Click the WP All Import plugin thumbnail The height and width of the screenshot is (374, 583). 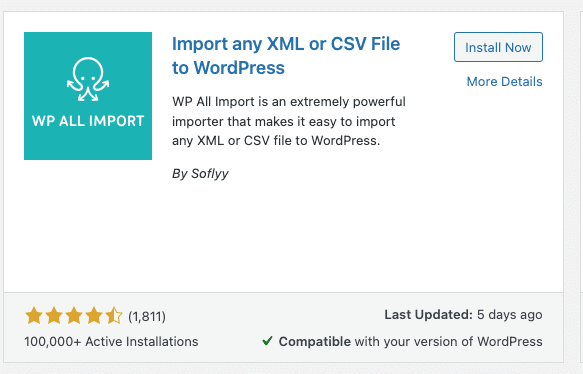pyautogui.click(x=88, y=96)
